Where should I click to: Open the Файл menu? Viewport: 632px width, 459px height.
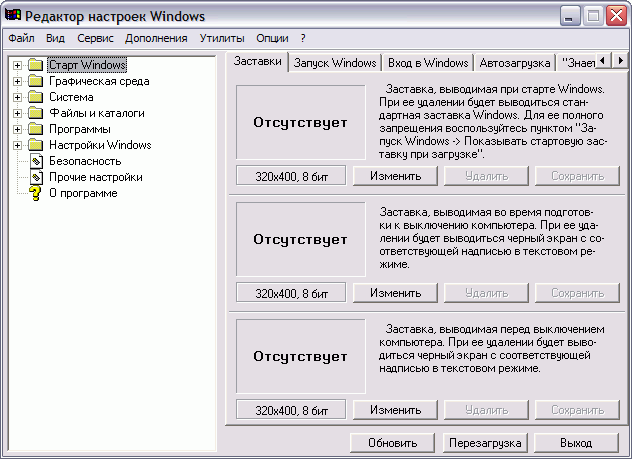click(21, 38)
